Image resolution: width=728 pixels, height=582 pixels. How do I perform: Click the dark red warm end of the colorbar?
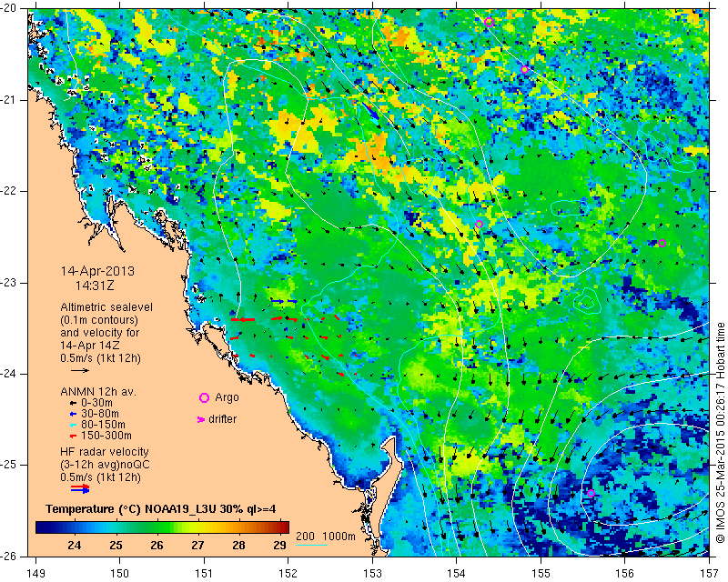(283, 527)
